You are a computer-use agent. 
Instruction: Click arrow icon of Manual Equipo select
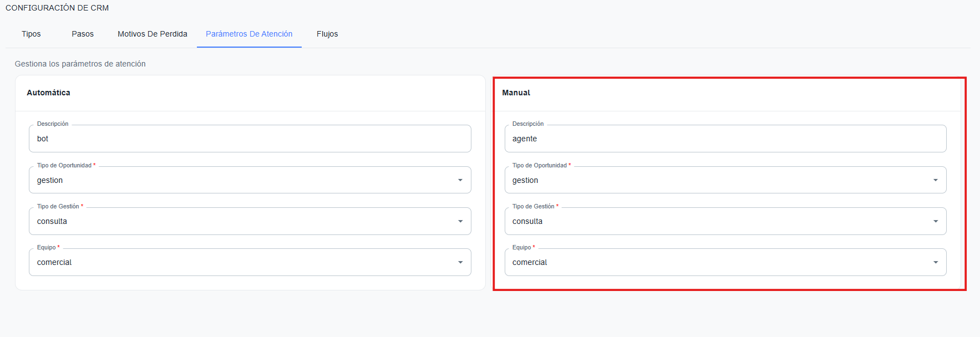(x=936, y=262)
